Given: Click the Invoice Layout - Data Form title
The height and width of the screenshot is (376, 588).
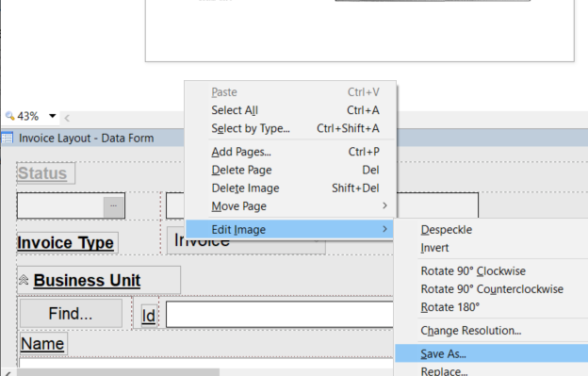Looking at the screenshot, I should [87, 139].
